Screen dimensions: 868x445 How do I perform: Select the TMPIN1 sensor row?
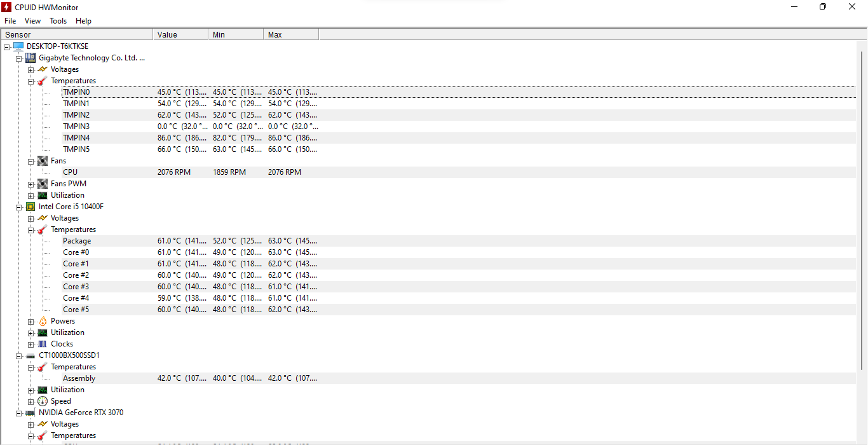[459, 104]
